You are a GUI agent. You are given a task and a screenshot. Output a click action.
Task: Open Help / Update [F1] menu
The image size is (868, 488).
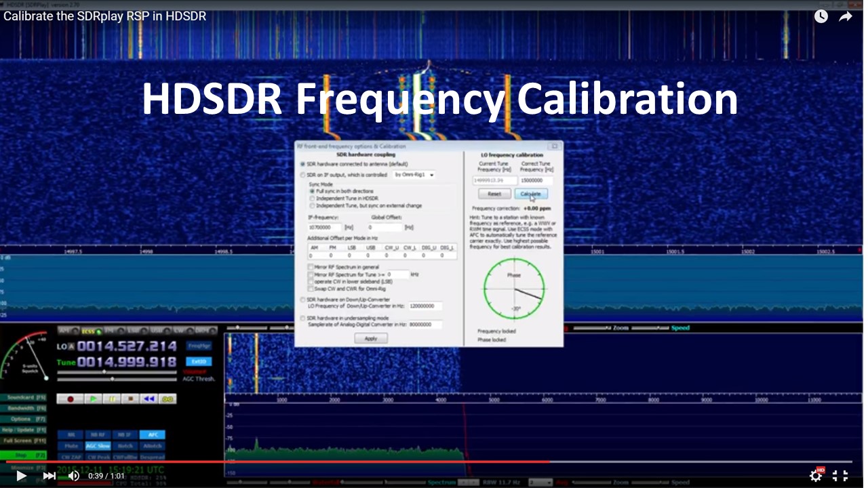click(x=24, y=430)
